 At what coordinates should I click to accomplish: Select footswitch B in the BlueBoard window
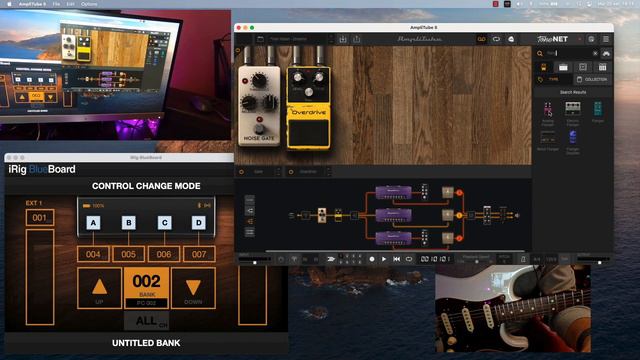129,222
